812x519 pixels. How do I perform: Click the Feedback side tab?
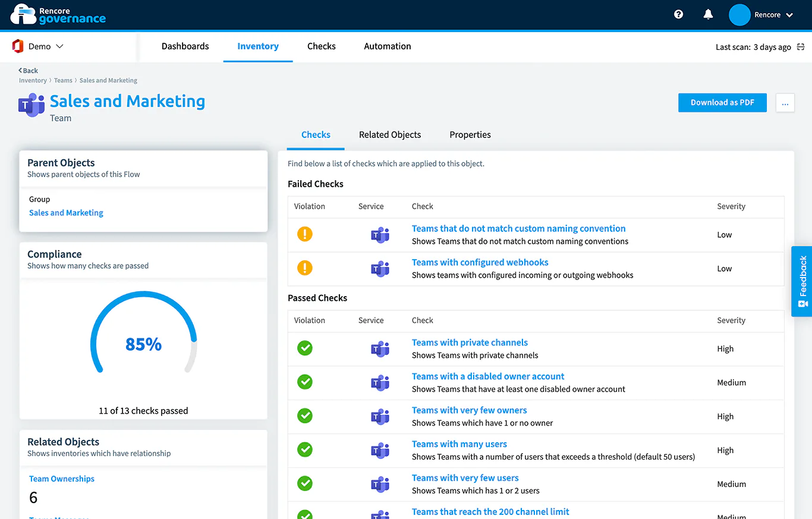[802, 281]
